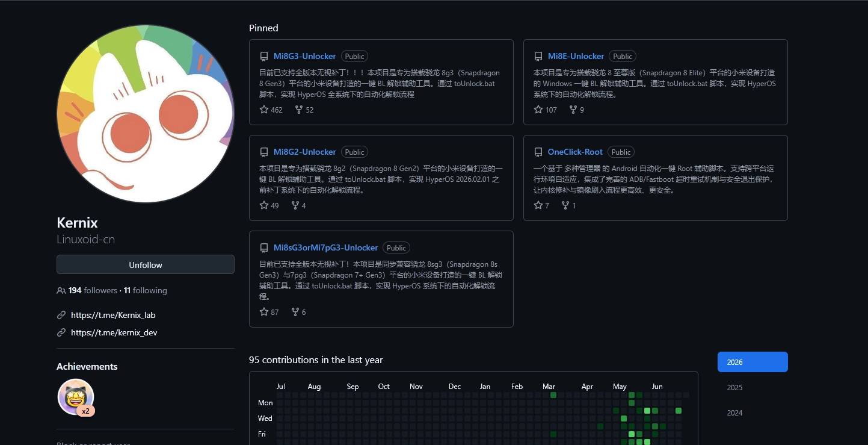The height and width of the screenshot is (445, 868).
Task: Click the link icon beside t.me/Kernix_lab
Action: (61, 315)
